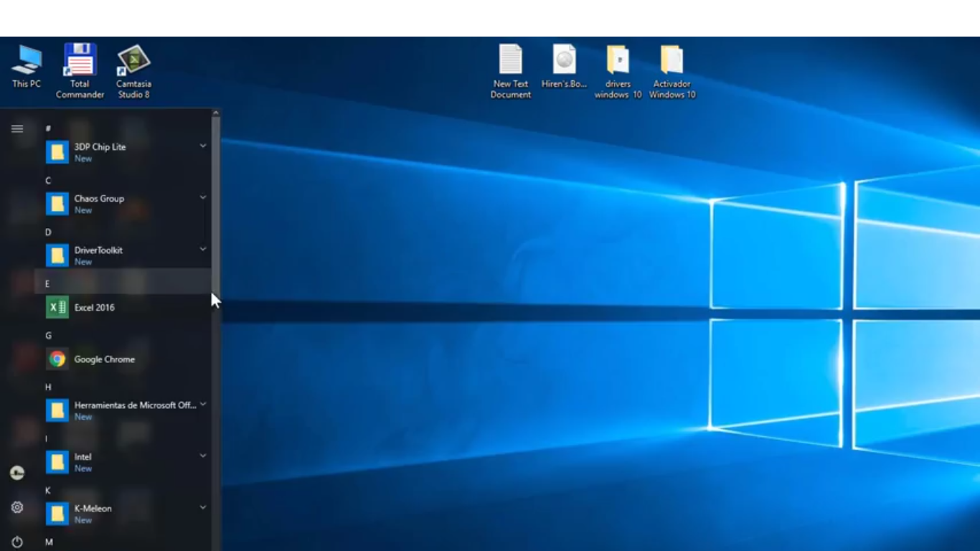
Task: Expand the 3DP Chip Lite entry
Action: [203, 146]
